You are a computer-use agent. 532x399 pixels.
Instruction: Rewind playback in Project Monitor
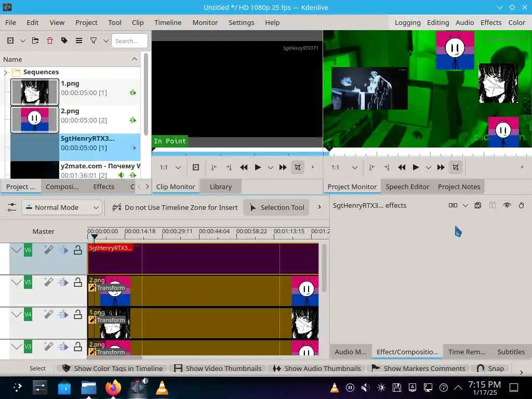pos(402,167)
